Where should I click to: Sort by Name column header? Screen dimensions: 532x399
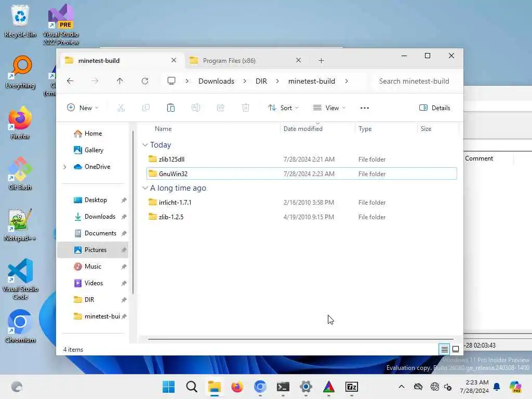click(163, 129)
